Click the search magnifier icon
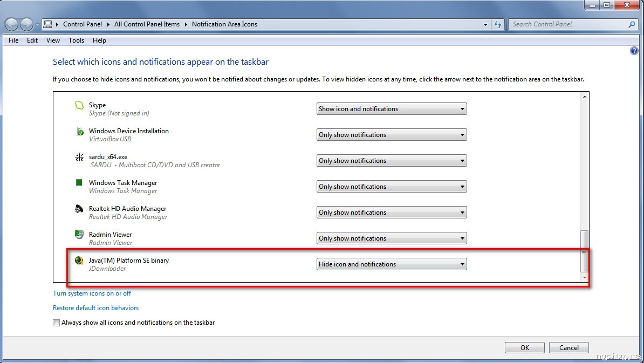644x363 pixels. pos(632,24)
